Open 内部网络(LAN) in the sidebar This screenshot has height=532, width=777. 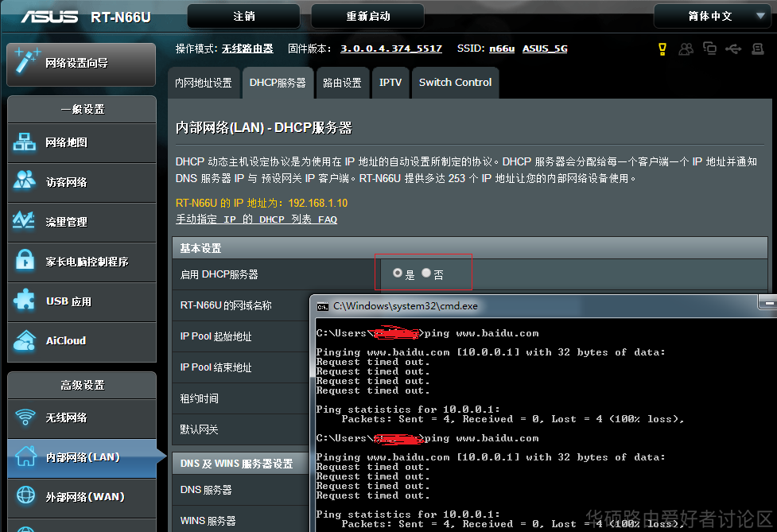click(82, 457)
